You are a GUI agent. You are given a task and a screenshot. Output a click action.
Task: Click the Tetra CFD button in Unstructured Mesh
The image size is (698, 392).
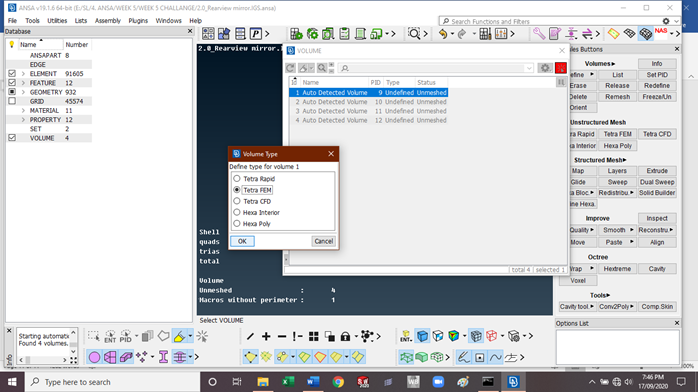657,134
